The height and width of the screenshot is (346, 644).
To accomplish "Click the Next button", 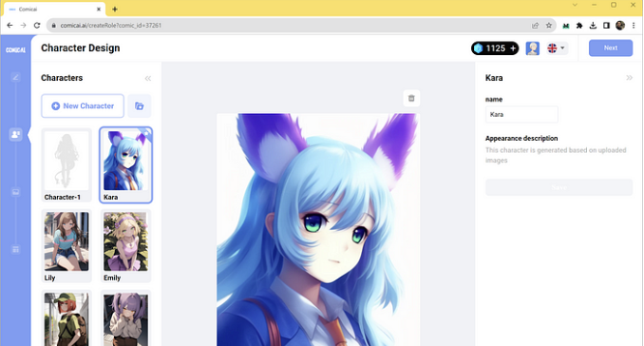I will (611, 48).
